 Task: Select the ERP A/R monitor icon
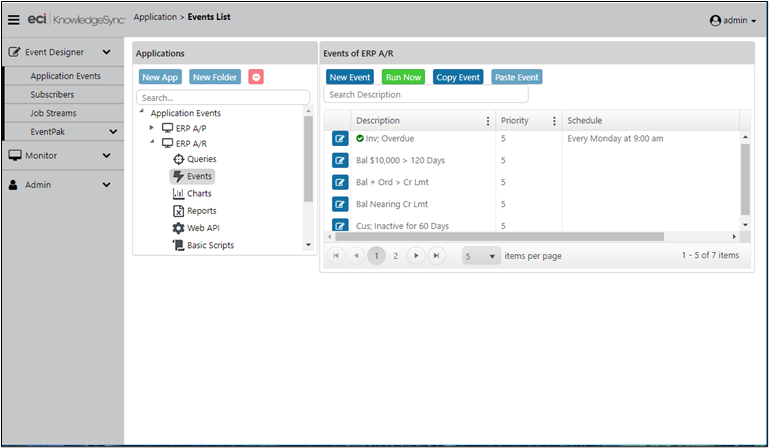pyautogui.click(x=167, y=143)
